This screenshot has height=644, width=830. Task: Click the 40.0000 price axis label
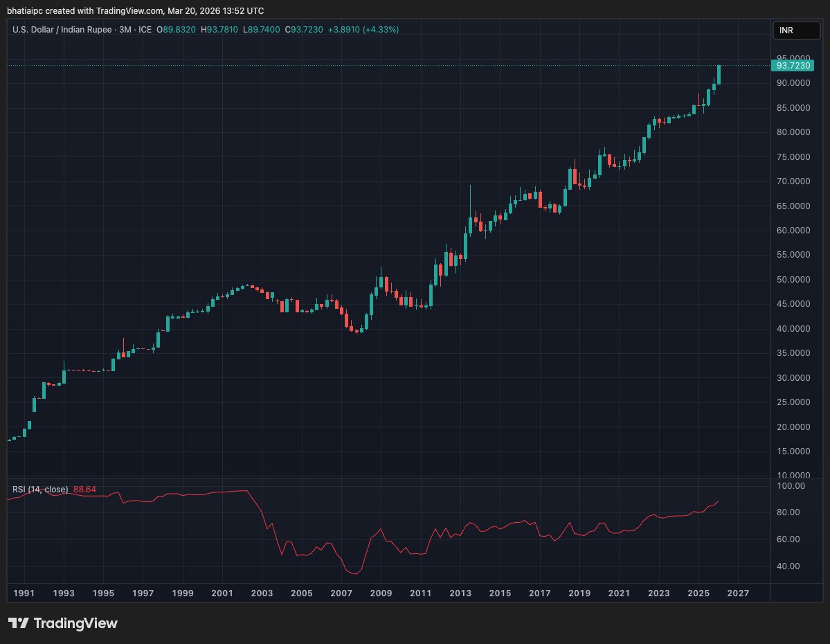[793, 329]
